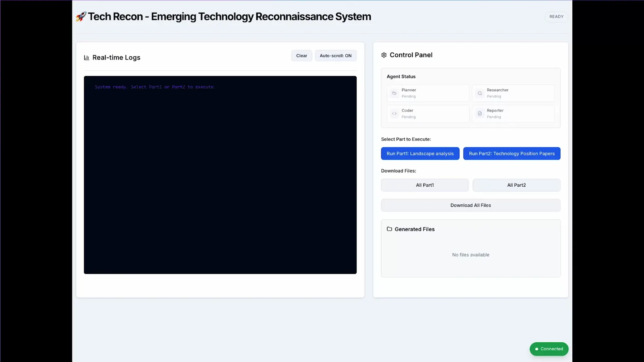The width and height of the screenshot is (644, 362).
Task: Download All Part2 files
Action: 516,185
